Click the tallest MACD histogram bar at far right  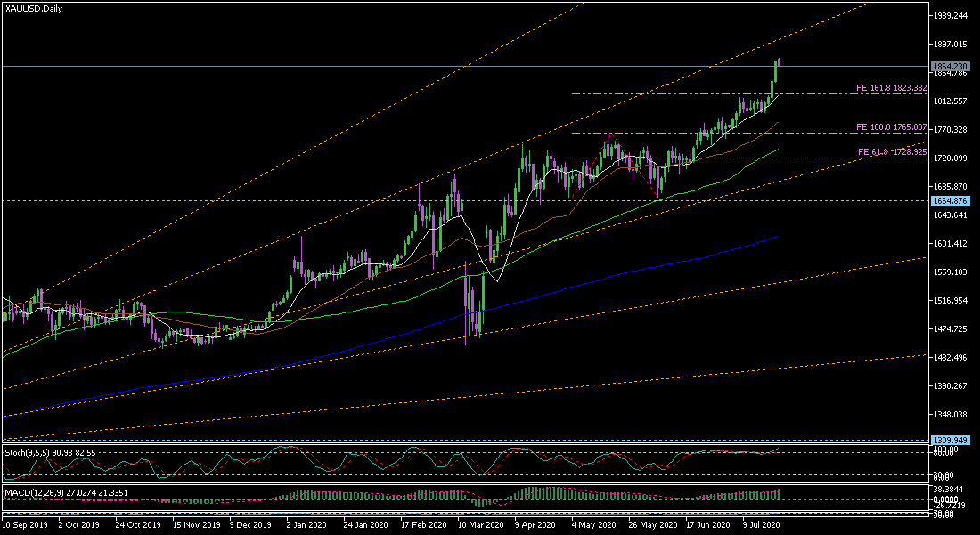pos(778,494)
